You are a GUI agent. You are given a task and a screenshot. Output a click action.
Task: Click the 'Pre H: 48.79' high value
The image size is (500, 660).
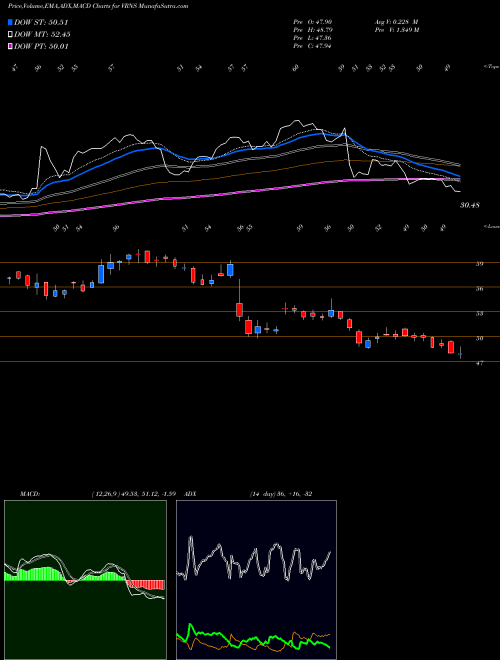(x=313, y=30)
